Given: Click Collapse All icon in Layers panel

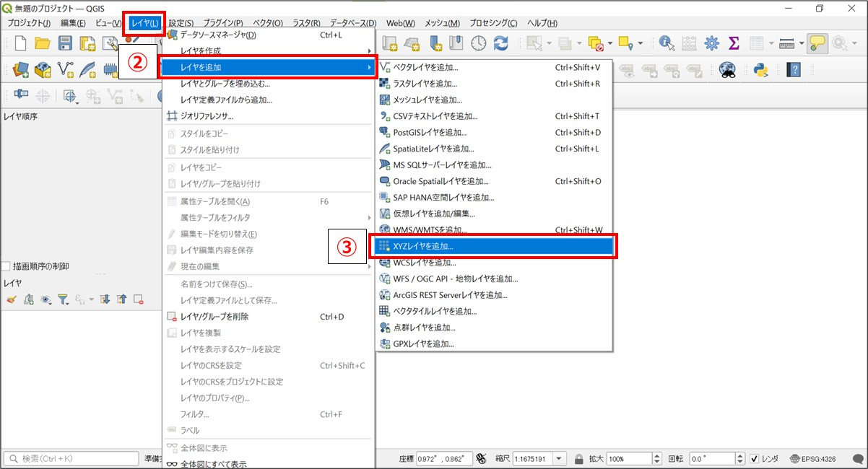Looking at the screenshot, I should coord(121,299).
